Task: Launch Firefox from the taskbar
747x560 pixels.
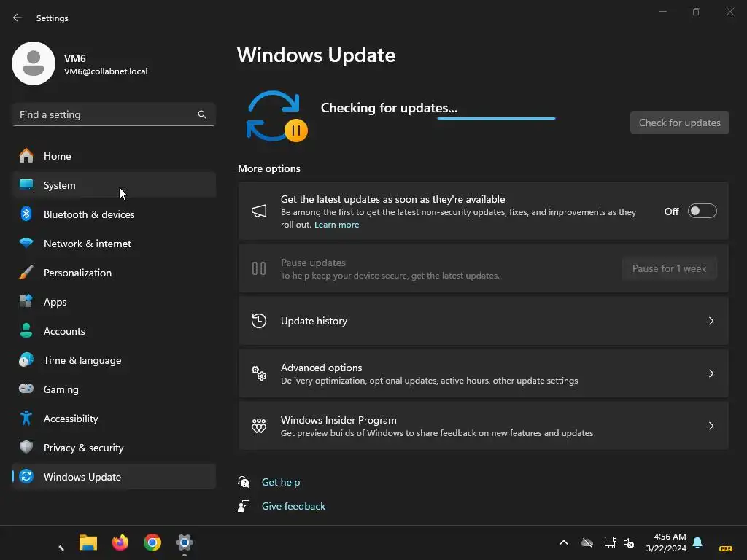Action: [120, 542]
